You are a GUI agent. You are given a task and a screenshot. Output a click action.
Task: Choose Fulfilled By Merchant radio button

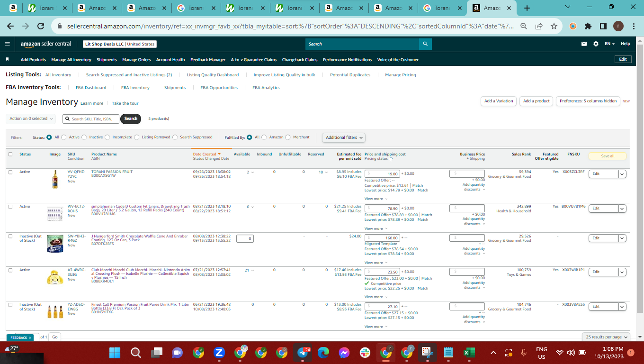point(288,137)
